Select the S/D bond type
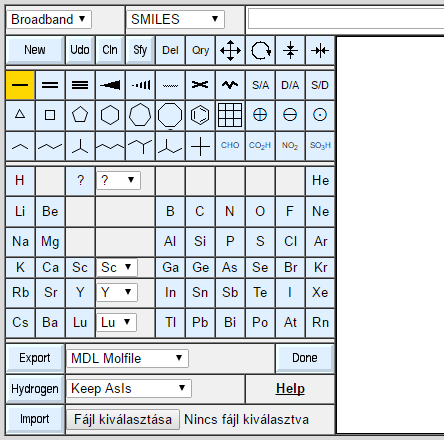 point(320,85)
